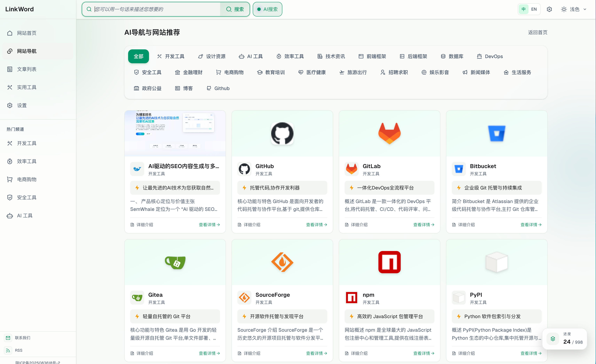Filter by 金融理财 category
The image size is (596, 364).
189,72
